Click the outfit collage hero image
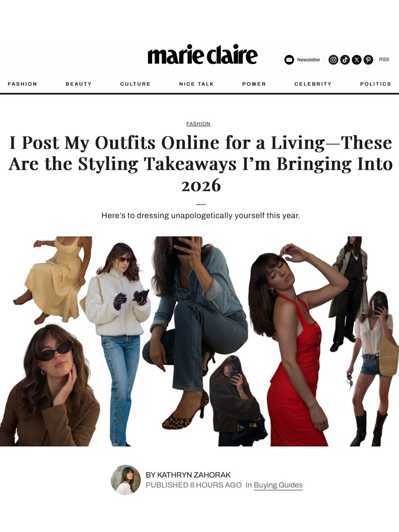 (199, 341)
